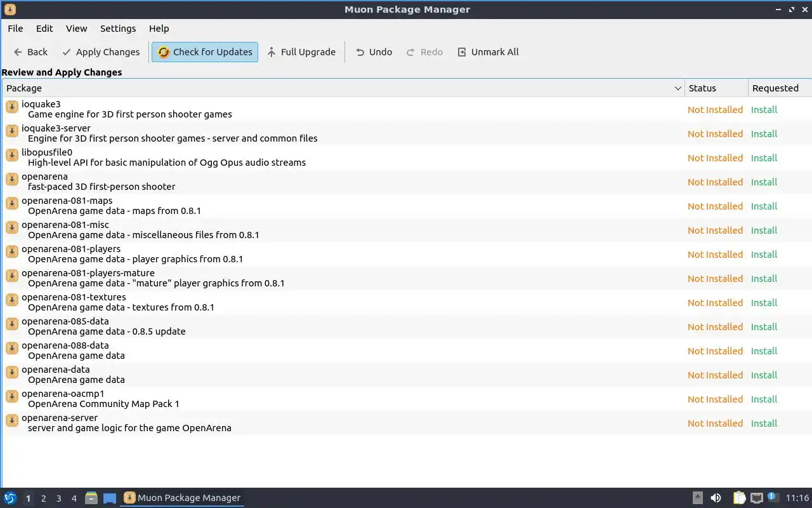Open the View menu
This screenshot has width=812, height=508.
point(76,29)
